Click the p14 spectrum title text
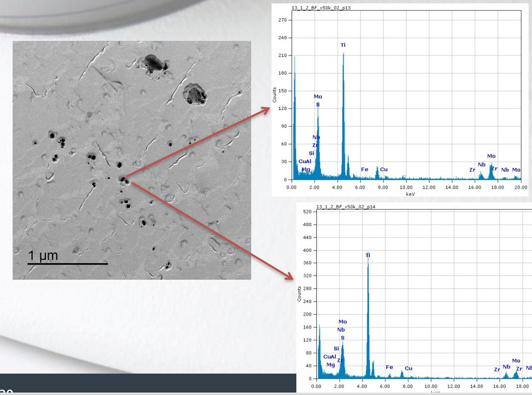 pyautogui.click(x=345, y=207)
